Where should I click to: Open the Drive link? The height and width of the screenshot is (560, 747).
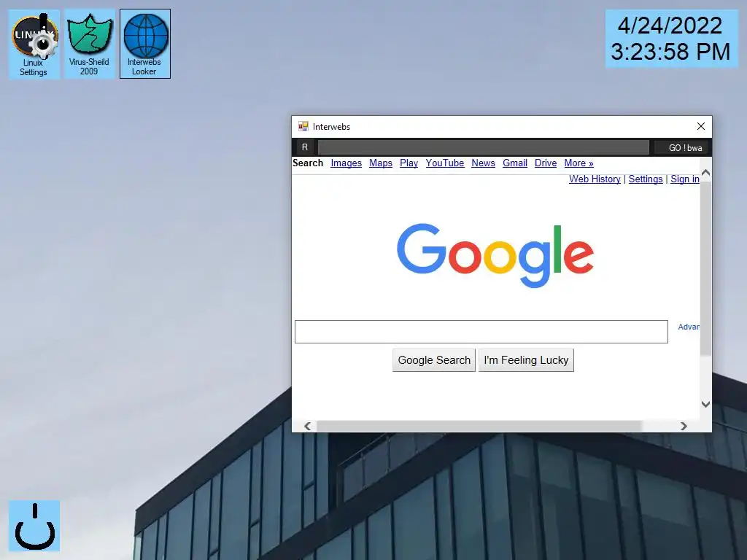point(546,163)
